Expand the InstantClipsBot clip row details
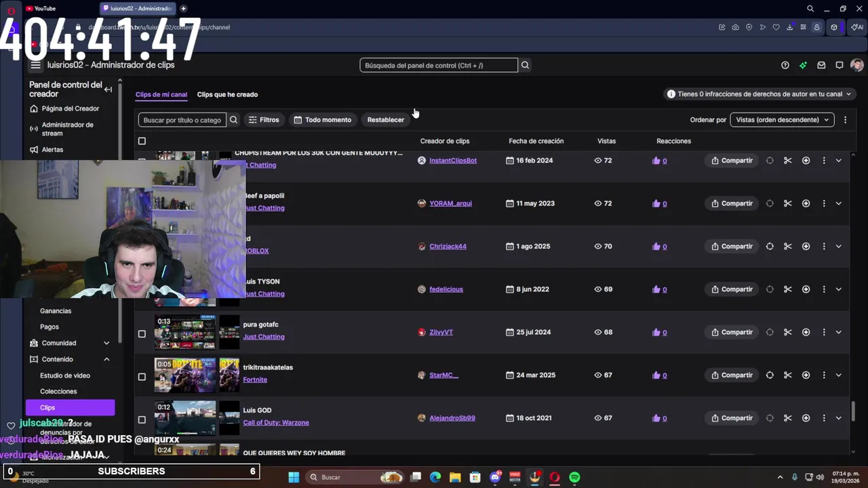Viewport: 868px width, 488px height. pos(839,161)
